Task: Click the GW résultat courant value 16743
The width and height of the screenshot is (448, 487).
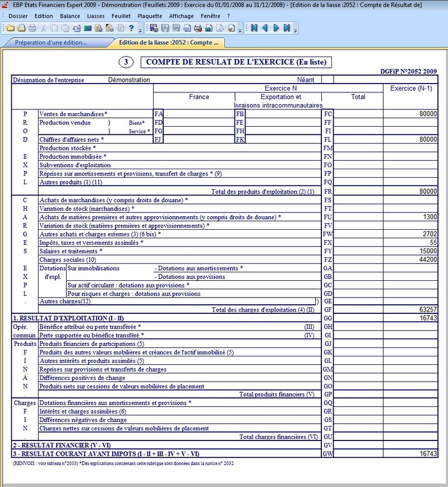Action: click(428, 453)
